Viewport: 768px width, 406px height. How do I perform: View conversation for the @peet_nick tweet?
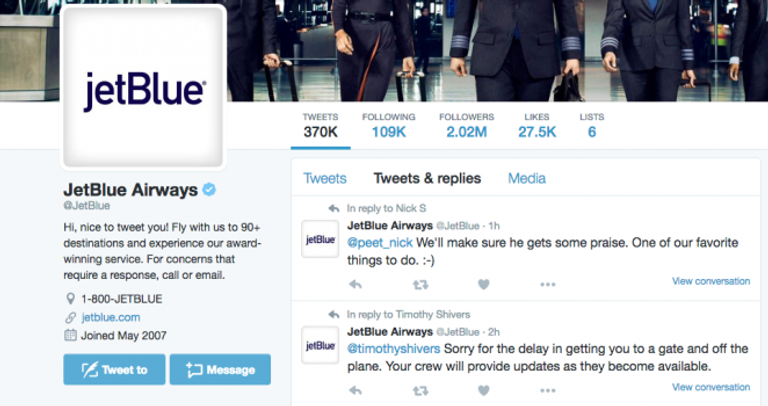711,281
